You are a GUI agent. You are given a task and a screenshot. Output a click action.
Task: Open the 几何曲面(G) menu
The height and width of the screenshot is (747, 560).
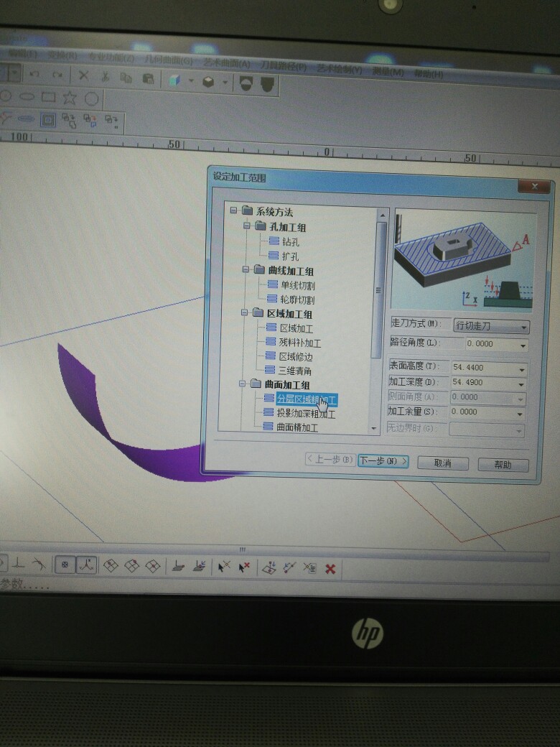[x=168, y=60]
